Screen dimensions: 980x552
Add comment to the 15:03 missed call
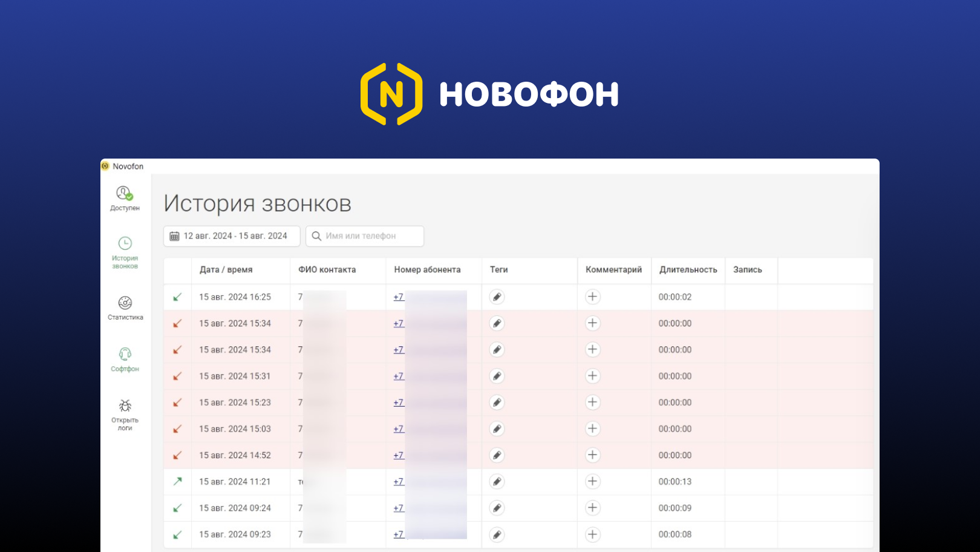pyautogui.click(x=592, y=429)
